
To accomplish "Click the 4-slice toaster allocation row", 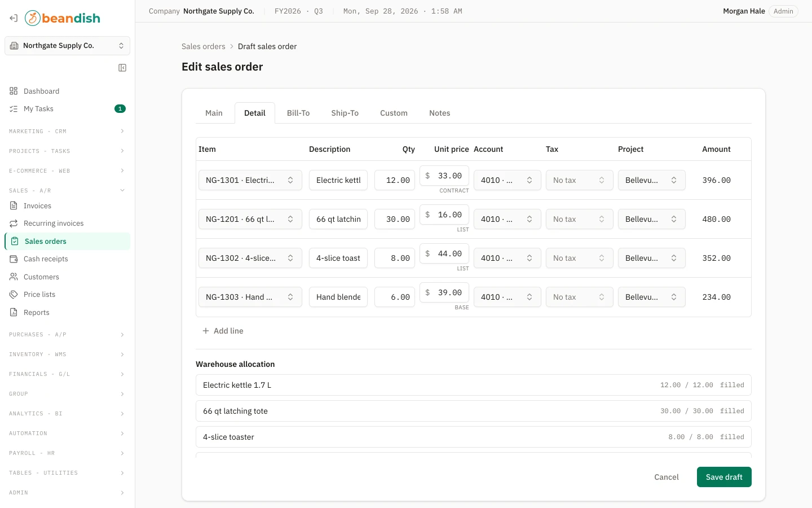I will (x=474, y=437).
